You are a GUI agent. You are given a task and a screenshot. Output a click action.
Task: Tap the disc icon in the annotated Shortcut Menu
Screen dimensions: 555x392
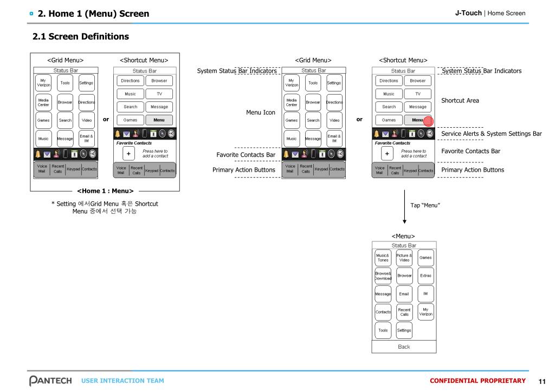pos(421,134)
